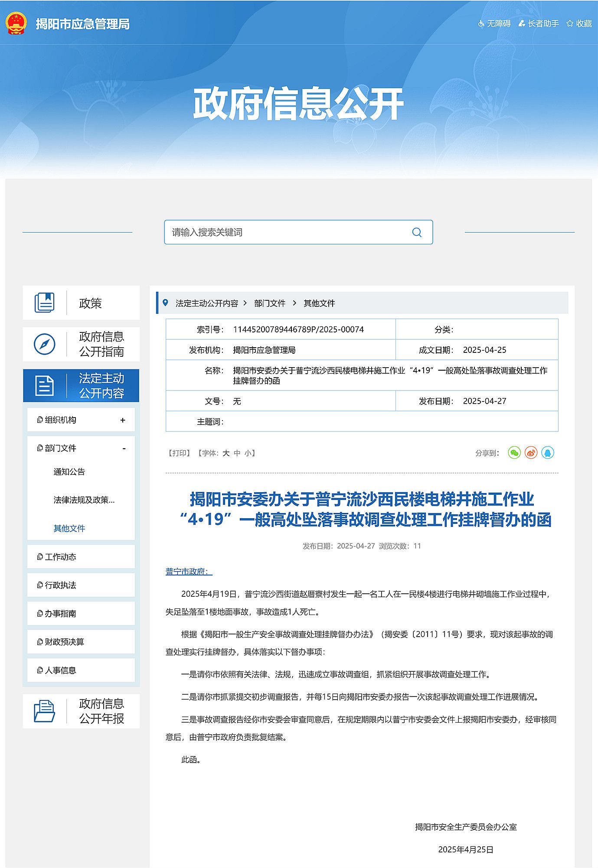Click the breadcrumb location pin icon
Image resolution: width=598 pixels, height=868 pixels.
click(x=165, y=302)
